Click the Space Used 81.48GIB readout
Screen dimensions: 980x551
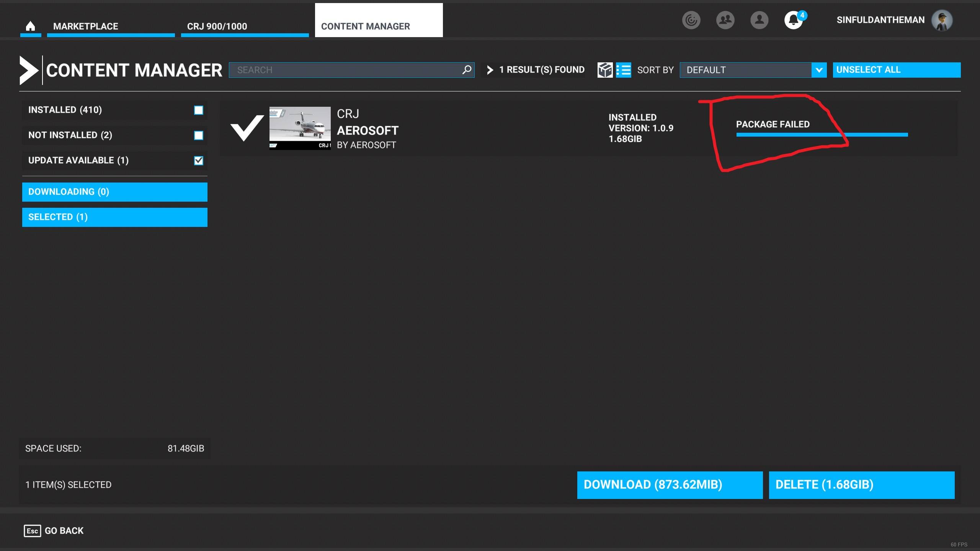click(x=114, y=448)
